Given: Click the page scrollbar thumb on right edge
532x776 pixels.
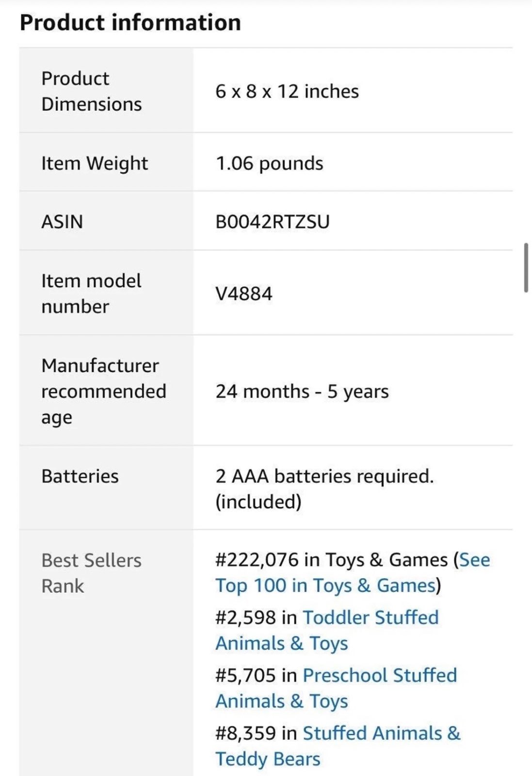Looking at the screenshot, I should pos(526,268).
